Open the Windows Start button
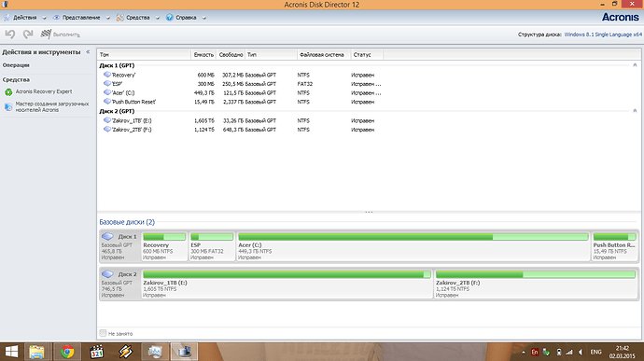The width and height of the screenshot is (644, 361). 11,352
